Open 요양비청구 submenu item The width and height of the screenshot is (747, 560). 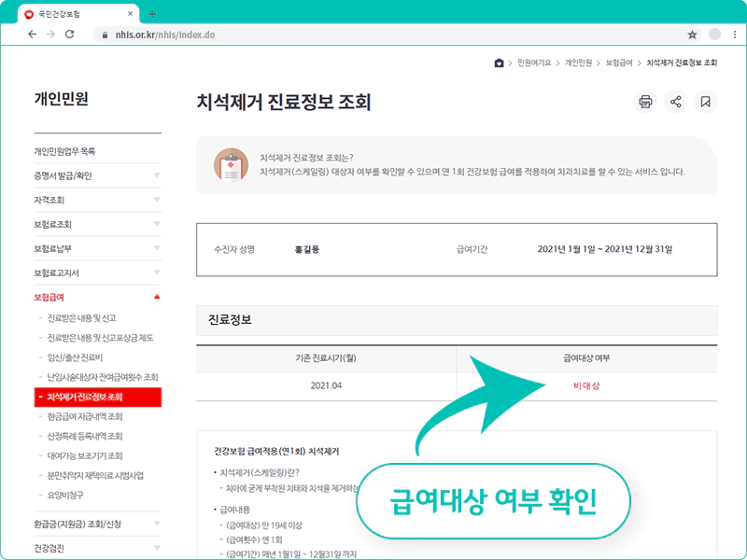(65, 496)
